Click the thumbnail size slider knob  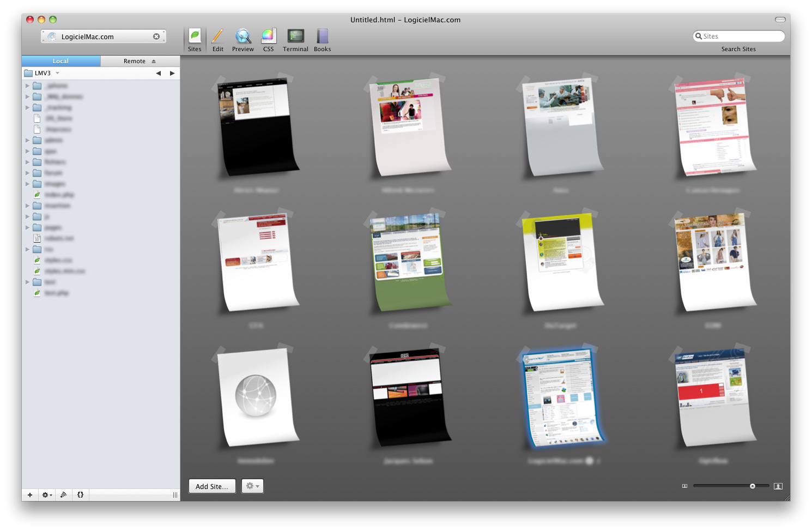(x=752, y=486)
